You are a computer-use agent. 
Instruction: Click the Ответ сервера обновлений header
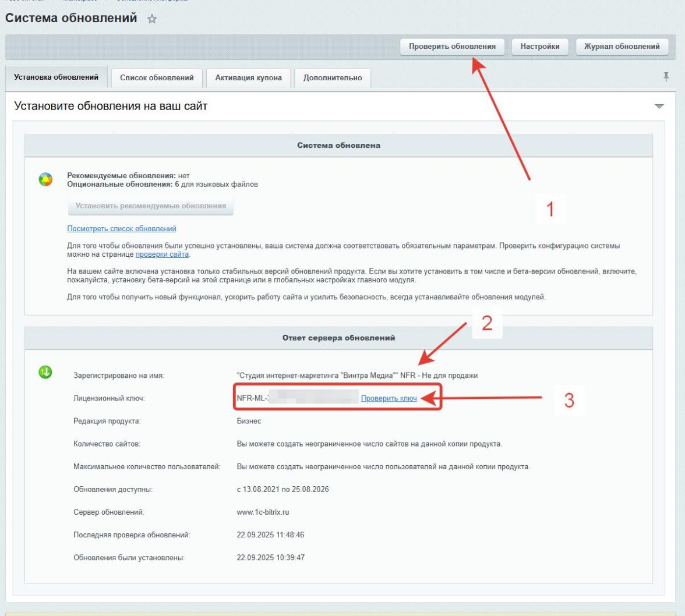pos(338,338)
